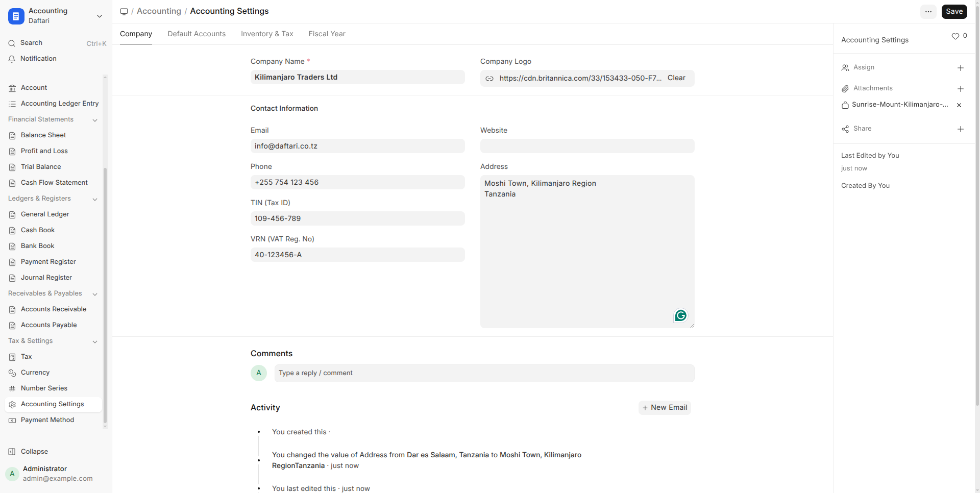Open the General Ledger report
This screenshot has height=493, width=980.
click(x=53, y=214)
